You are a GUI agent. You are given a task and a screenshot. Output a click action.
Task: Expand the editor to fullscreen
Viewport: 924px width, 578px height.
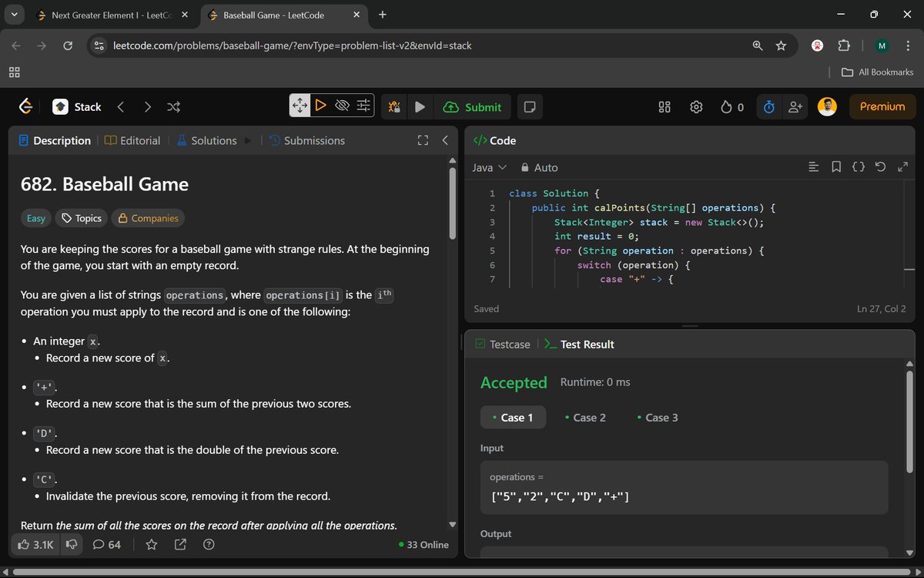(x=902, y=166)
